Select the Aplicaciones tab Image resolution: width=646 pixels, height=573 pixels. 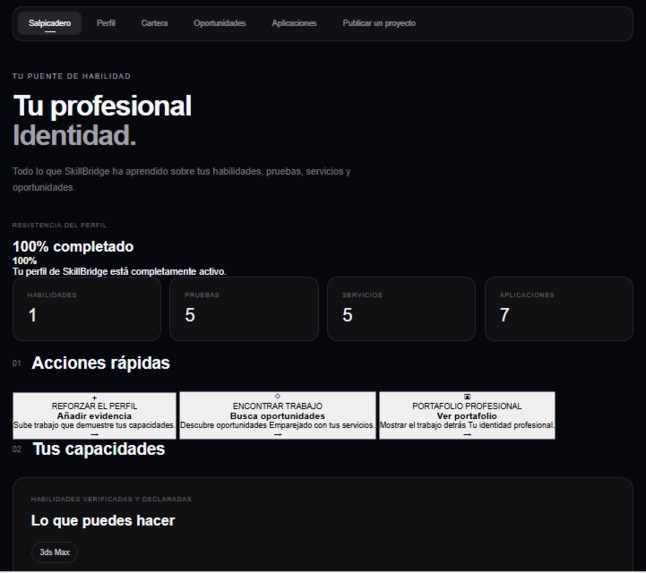294,23
